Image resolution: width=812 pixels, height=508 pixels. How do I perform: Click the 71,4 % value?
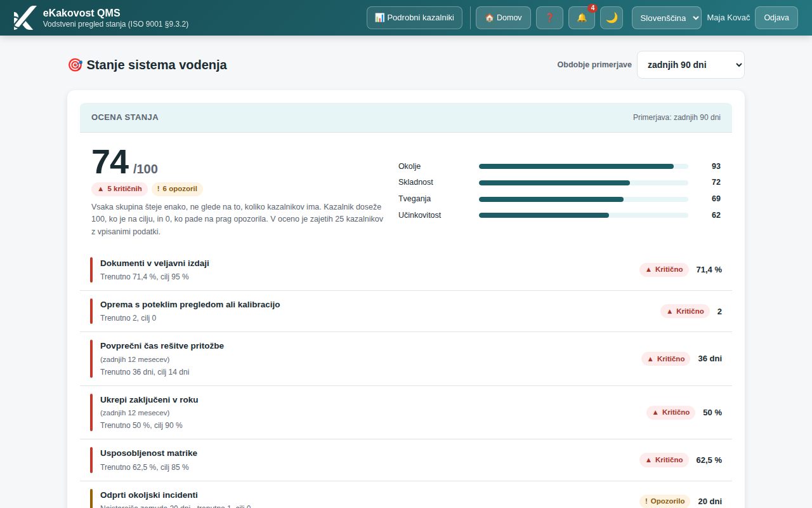coord(709,270)
